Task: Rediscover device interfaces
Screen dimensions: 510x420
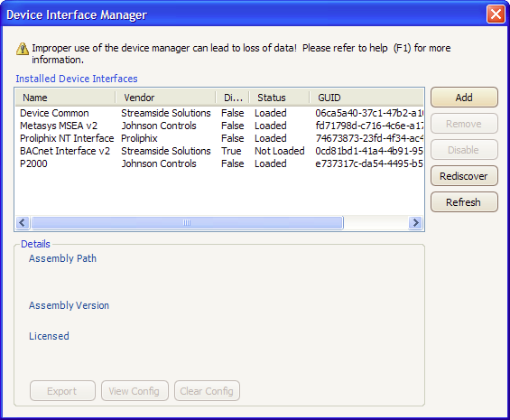Action: pyautogui.click(x=464, y=176)
